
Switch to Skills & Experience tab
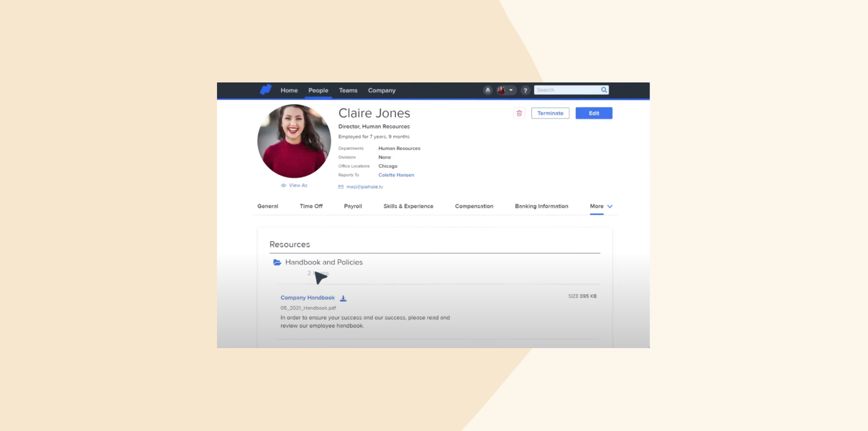pos(408,206)
